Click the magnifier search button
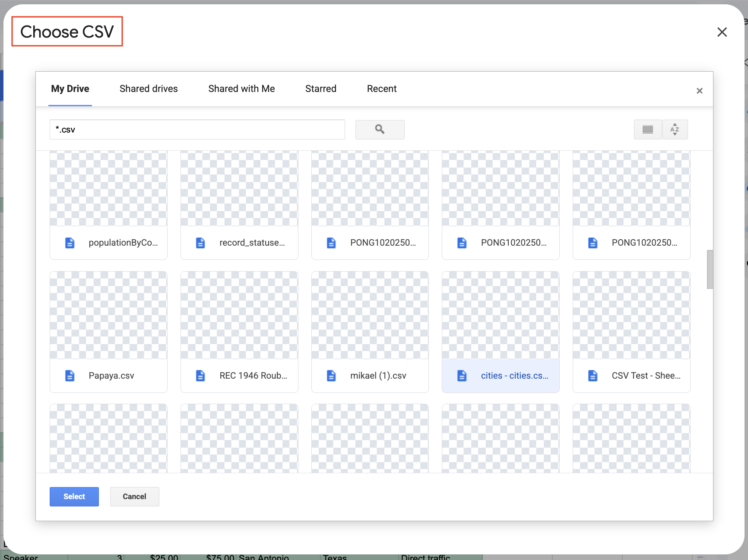This screenshot has height=560, width=748. [x=380, y=130]
